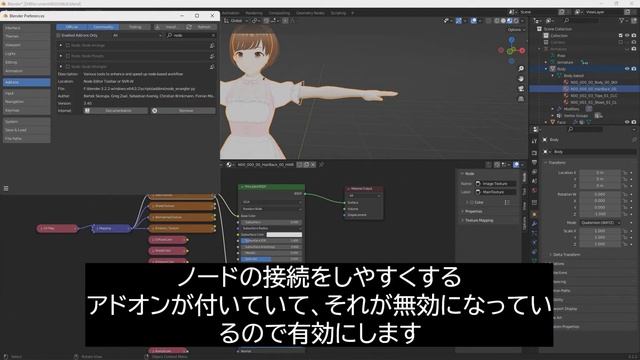Click Specular slider on Principled BSDF node
The image size is (640, 360).
[271, 259]
